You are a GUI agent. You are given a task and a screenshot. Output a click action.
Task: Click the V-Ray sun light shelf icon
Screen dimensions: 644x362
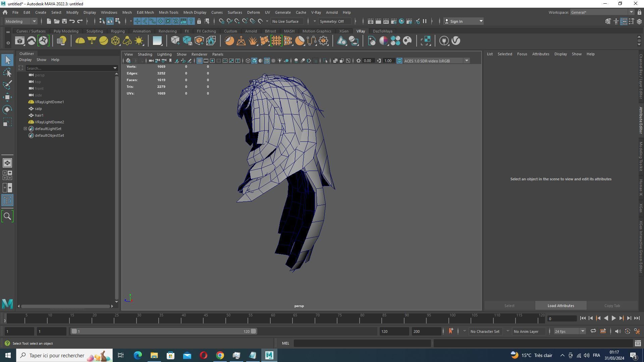(x=139, y=41)
